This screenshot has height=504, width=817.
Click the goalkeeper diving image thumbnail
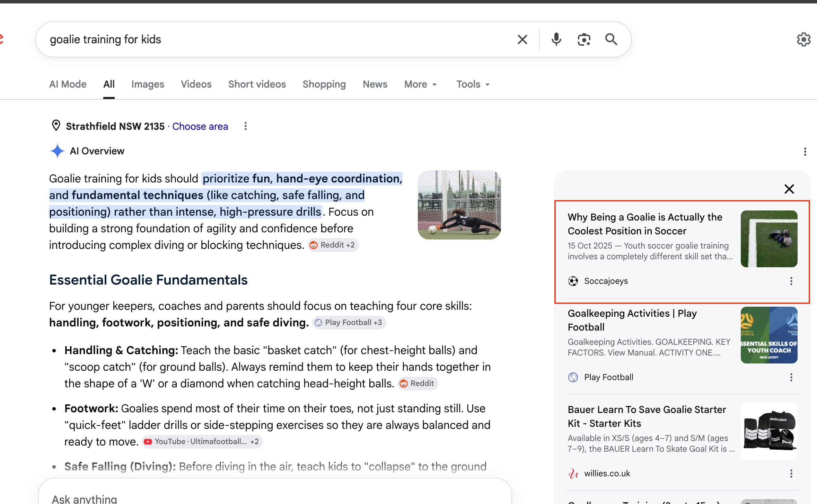(459, 205)
